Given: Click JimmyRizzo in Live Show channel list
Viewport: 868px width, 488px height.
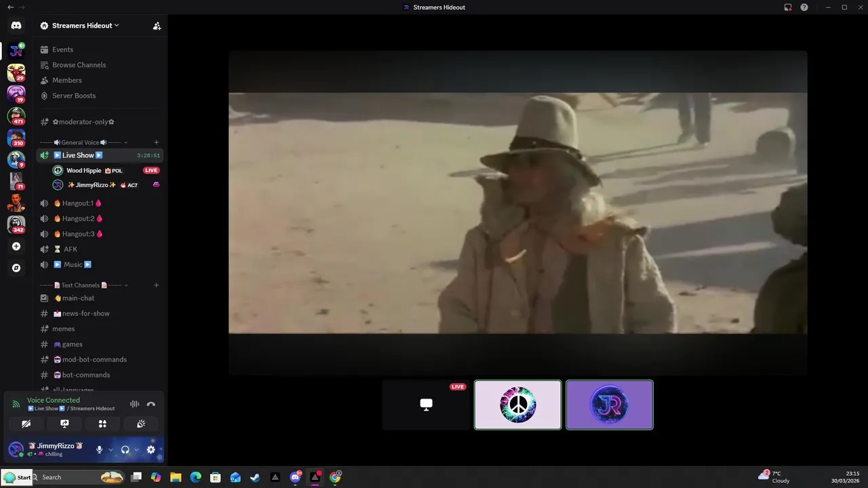Looking at the screenshot, I should (x=92, y=185).
